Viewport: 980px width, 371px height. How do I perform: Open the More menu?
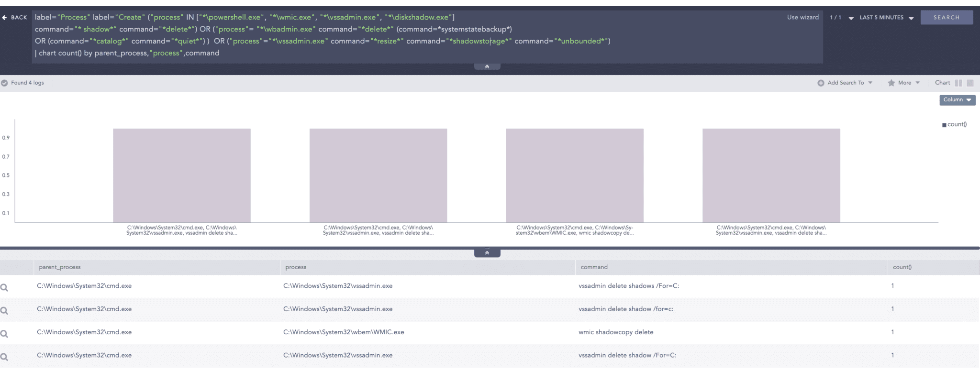tap(904, 83)
